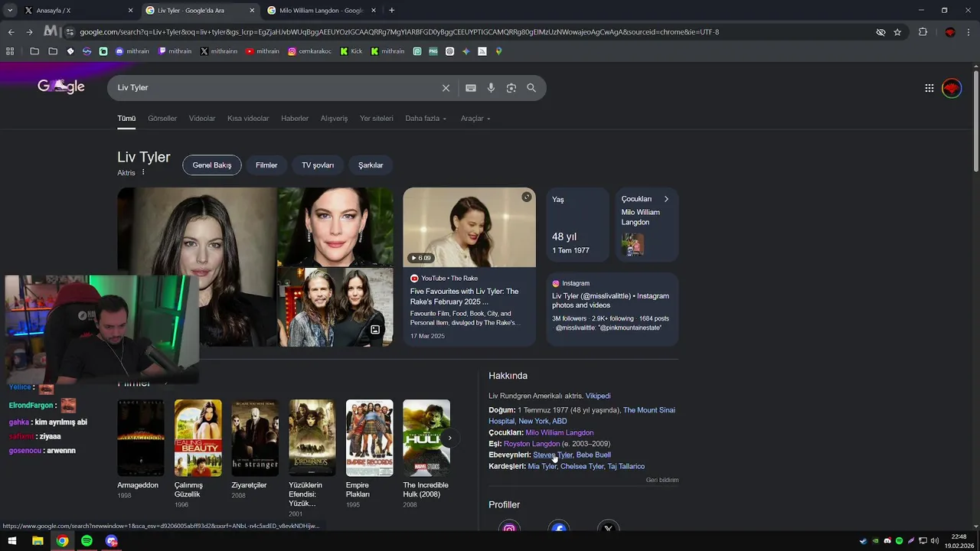Open the Instagram cemkarakoc bookmark
Image resolution: width=980 pixels, height=551 pixels.
click(311, 51)
